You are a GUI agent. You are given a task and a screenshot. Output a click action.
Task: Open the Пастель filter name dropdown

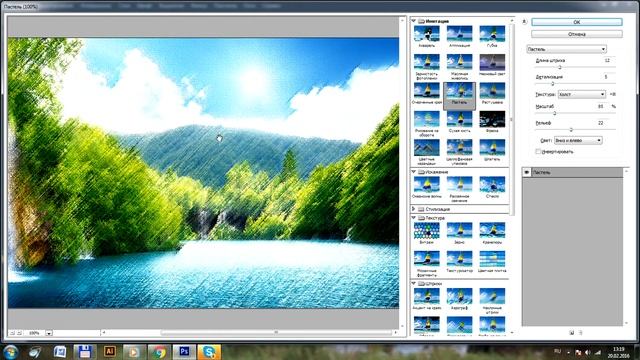click(567, 49)
